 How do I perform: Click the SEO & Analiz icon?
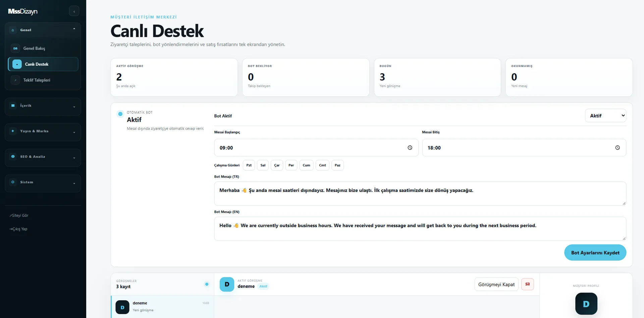pyautogui.click(x=13, y=156)
